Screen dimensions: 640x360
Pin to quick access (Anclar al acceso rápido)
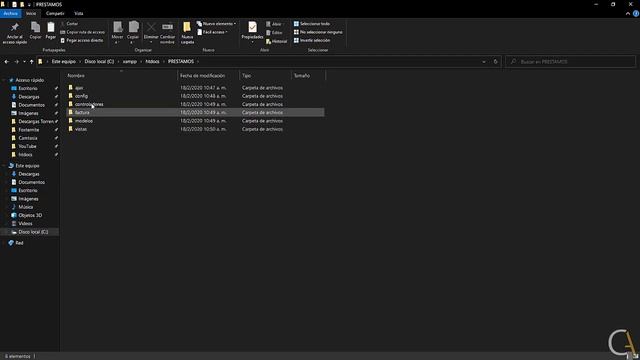pyautogui.click(x=15, y=33)
